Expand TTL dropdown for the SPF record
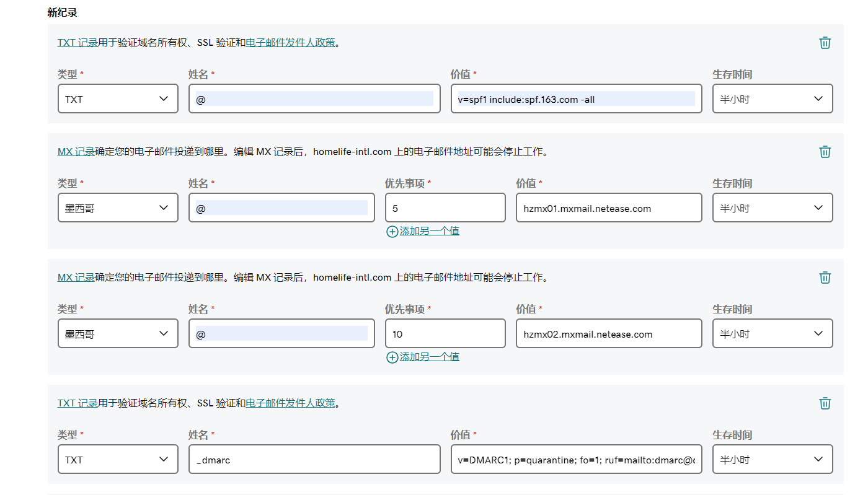 point(772,99)
